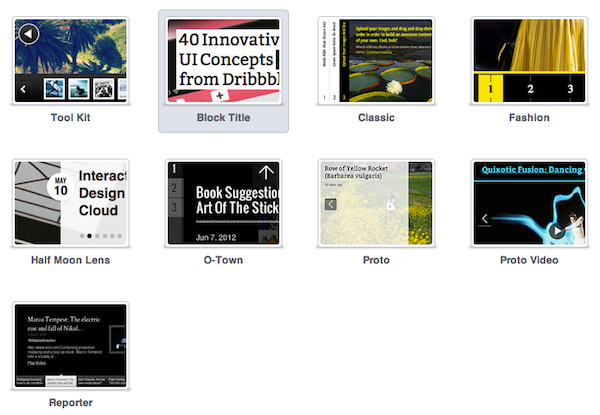Viewport: 600px width, 415px height.
Task: Click the Reporter label
Action: pos(71,402)
